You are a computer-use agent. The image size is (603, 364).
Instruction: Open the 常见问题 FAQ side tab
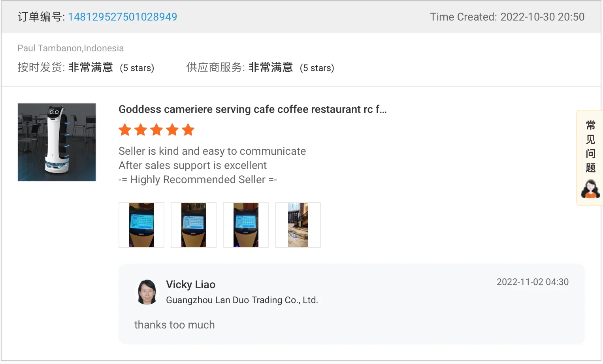click(x=590, y=146)
